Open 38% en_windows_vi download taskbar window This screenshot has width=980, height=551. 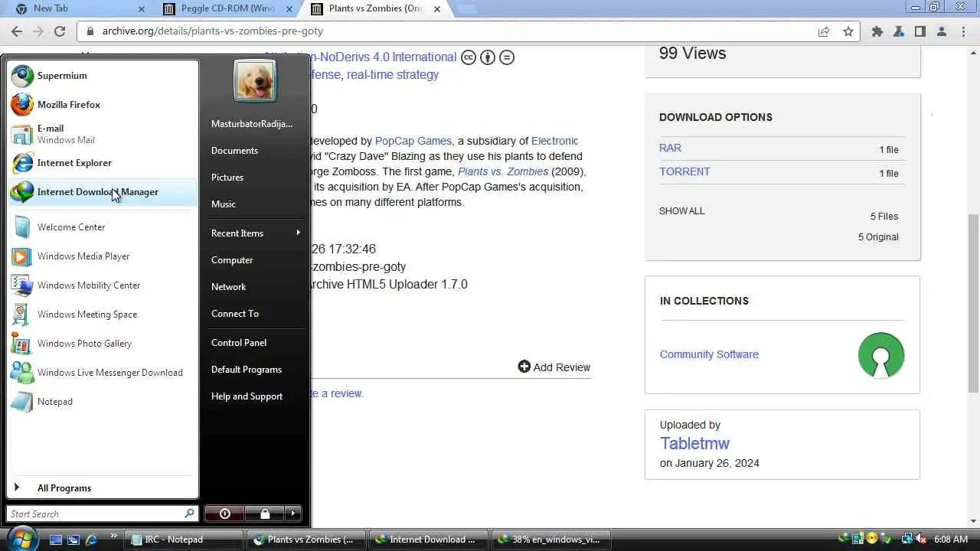click(551, 540)
